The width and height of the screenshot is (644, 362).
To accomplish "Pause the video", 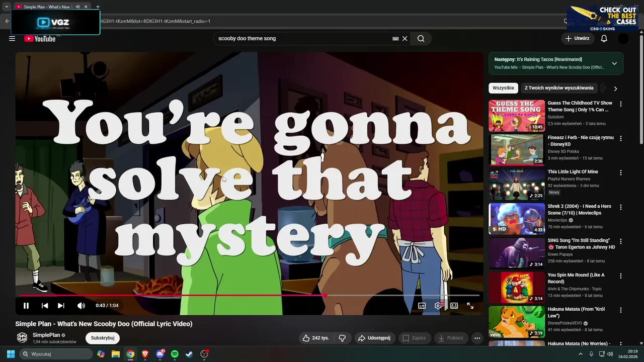I will (x=26, y=306).
